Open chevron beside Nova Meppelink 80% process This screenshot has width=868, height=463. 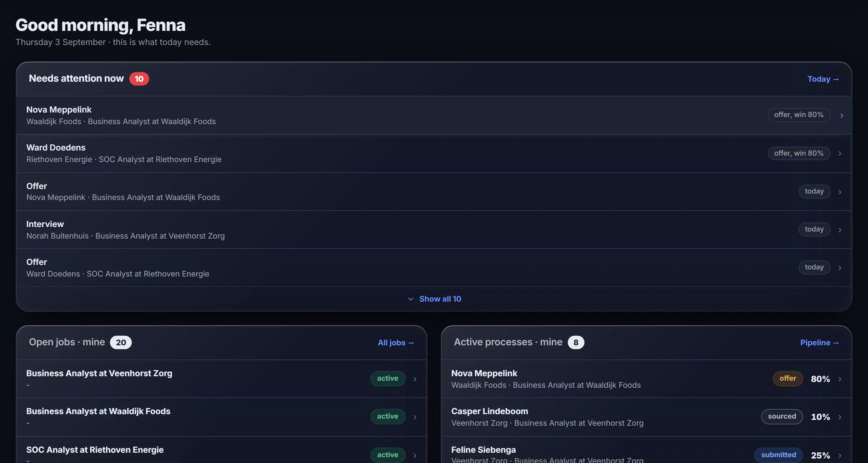click(x=840, y=379)
